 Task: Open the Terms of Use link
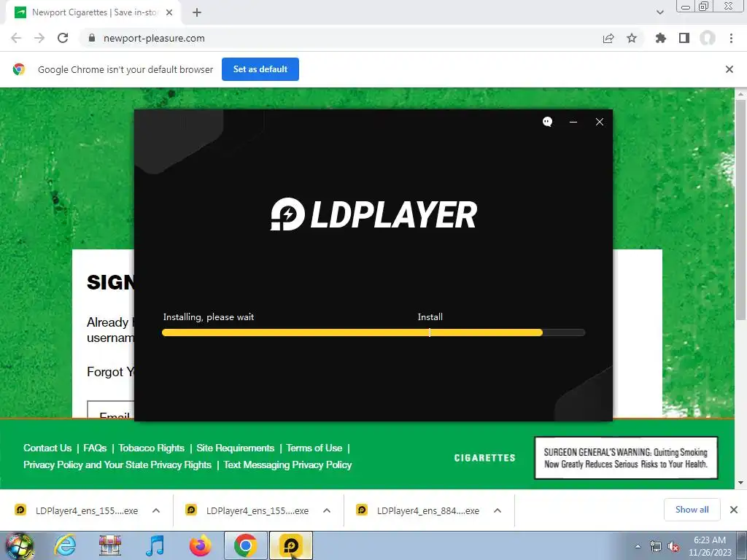click(x=314, y=448)
